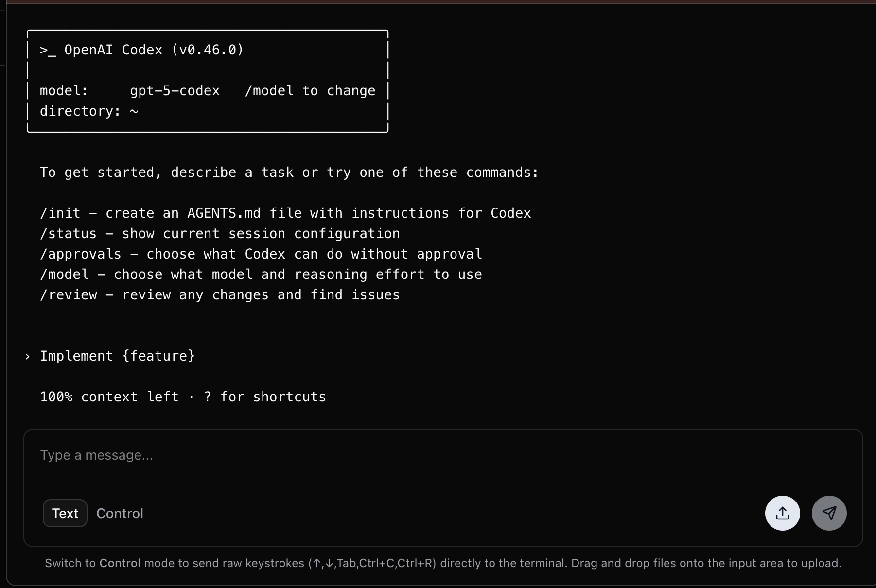Switch to "Control" mode
876x588 pixels.
120,513
